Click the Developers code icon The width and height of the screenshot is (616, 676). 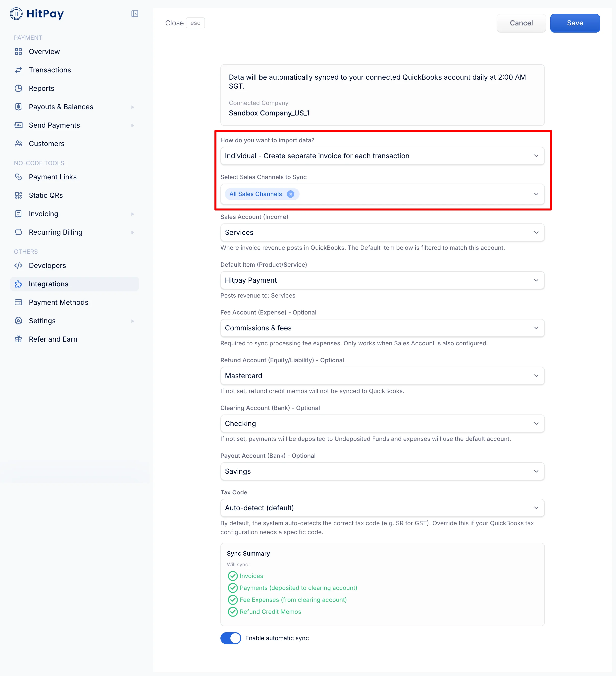tap(18, 265)
